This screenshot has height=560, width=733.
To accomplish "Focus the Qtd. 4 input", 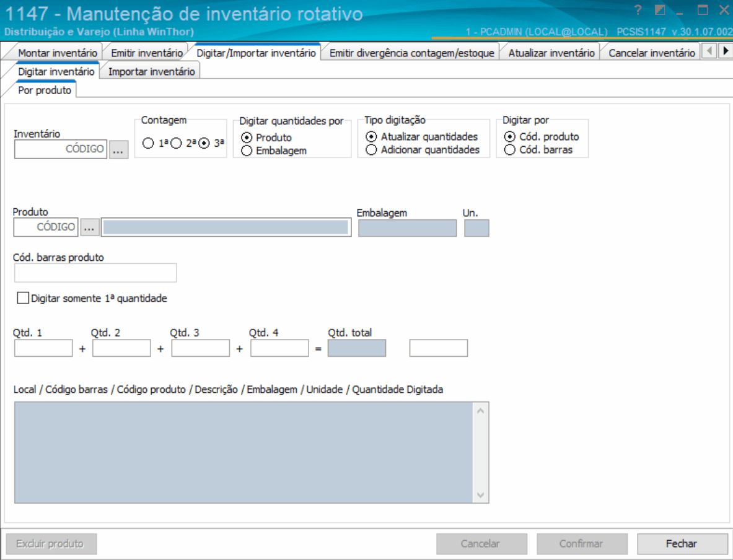I will pos(279,348).
